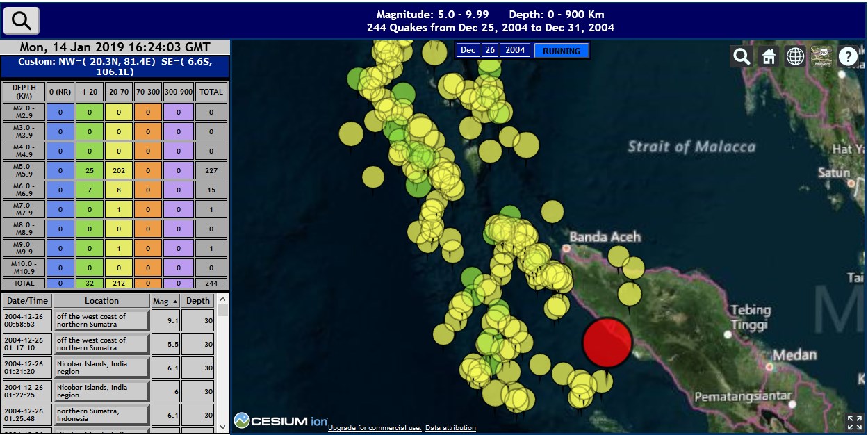The image size is (868, 435).
Task: Click the yellow 20-70 depth header swatch
Action: point(118,92)
